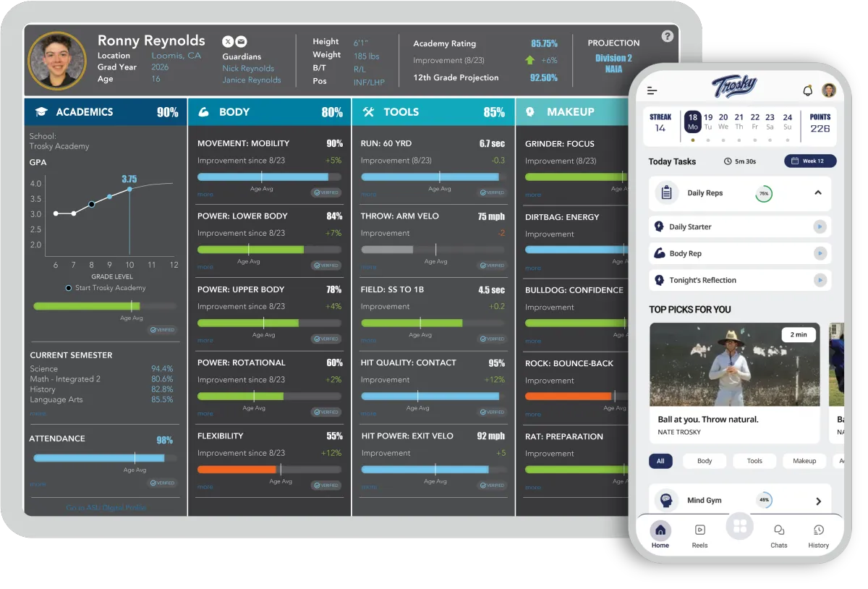The image size is (868, 589).
Task: Go to Home in the bottom navigation
Action: click(660, 535)
